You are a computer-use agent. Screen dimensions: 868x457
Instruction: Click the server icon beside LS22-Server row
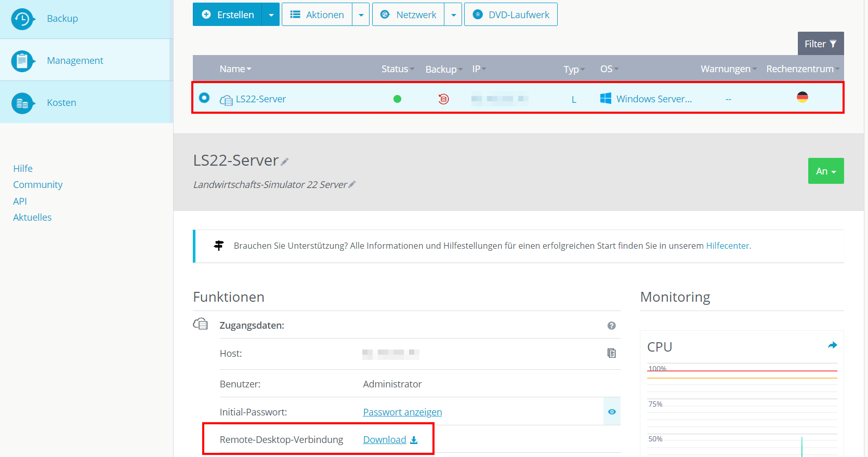pos(226,100)
